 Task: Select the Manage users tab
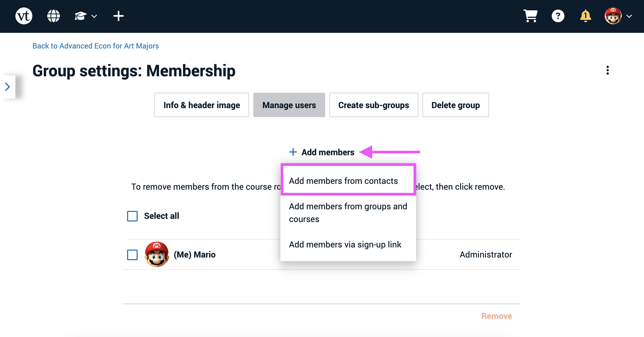(x=289, y=105)
